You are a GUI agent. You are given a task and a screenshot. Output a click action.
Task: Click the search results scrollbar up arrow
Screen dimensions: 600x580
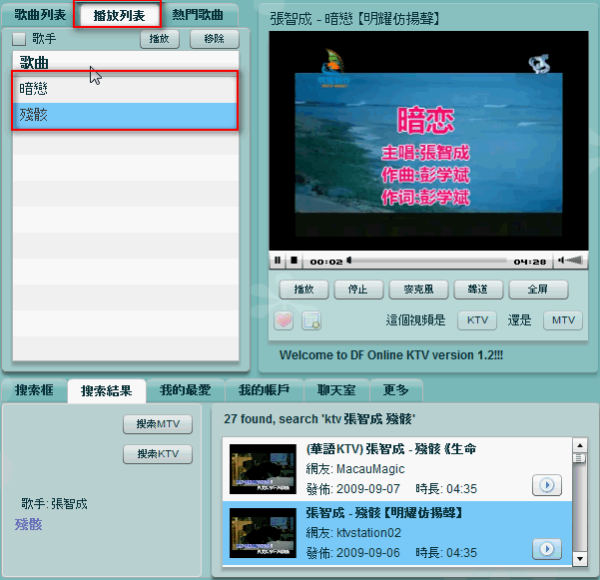click(580, 445)
